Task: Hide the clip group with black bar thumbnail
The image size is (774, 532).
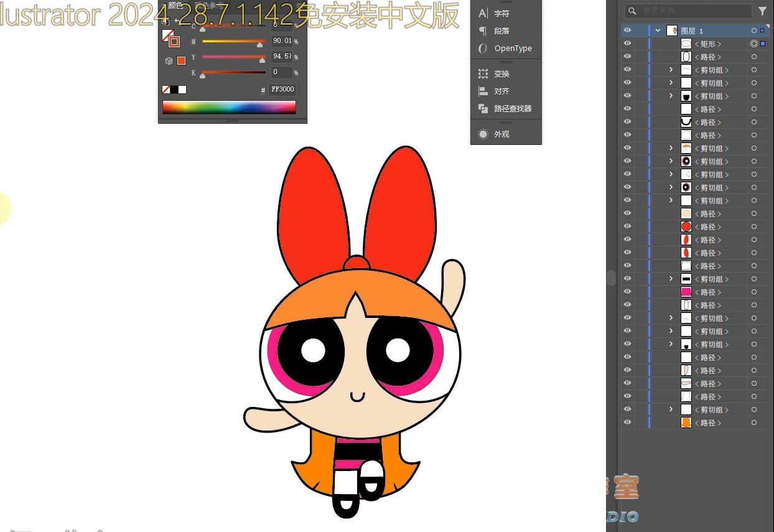Action: pyautogui.click(x=627, y=279)
